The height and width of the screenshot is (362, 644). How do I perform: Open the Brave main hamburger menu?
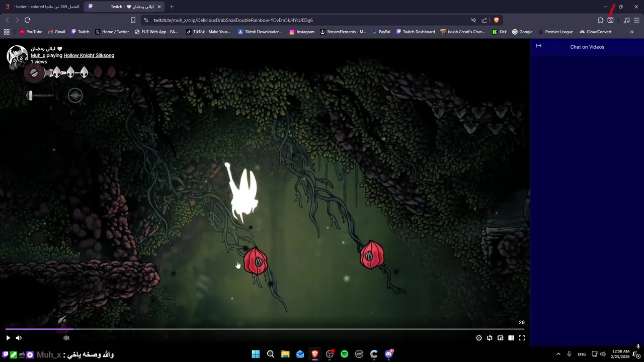click(636, 20)
